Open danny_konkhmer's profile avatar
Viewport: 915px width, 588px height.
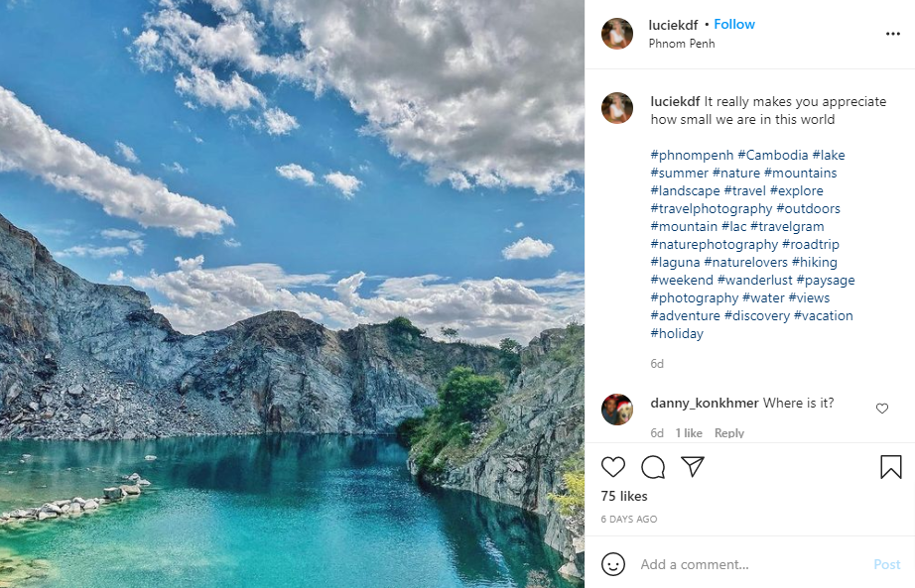[617, 409]
